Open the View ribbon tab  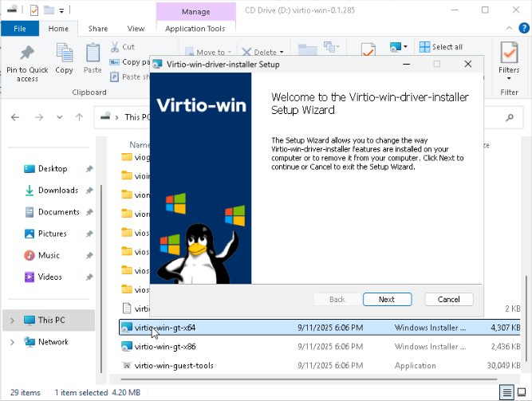136,29
